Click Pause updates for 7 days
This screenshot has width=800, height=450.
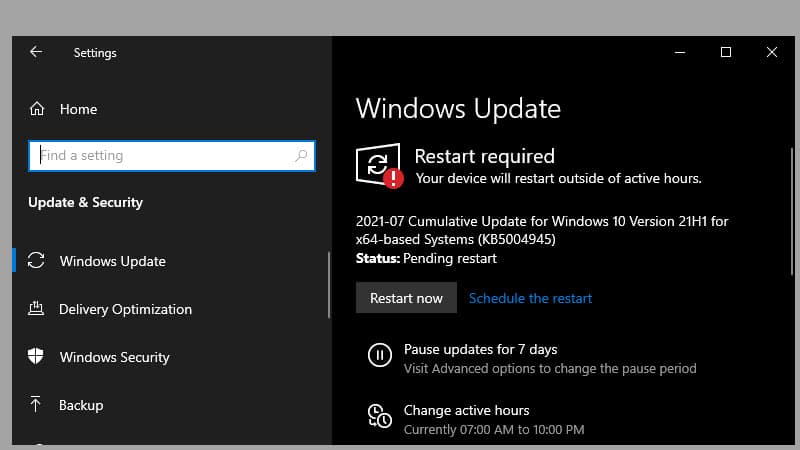click(481, 349)
